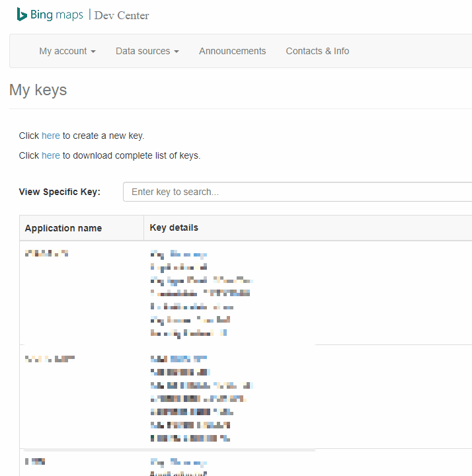Go to the Announcements page
Image resolution: width=472 pixels, height=476 pixels.
click(x=233, y=51)
